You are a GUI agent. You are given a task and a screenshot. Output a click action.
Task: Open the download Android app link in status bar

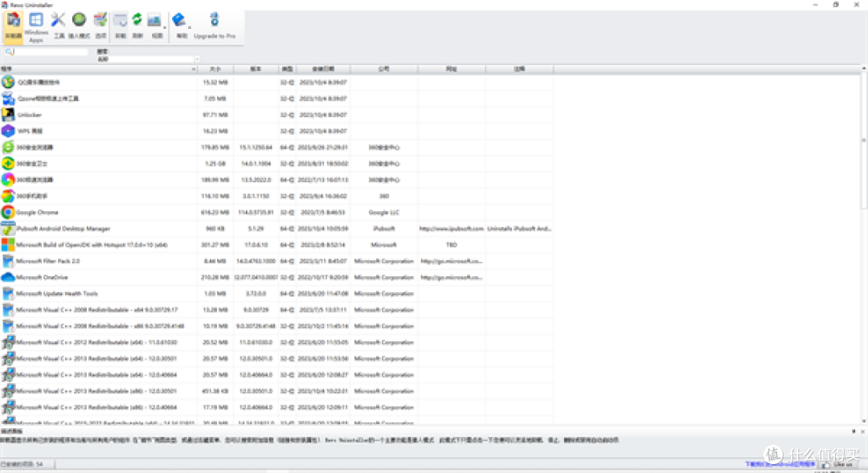coord(780,464)
